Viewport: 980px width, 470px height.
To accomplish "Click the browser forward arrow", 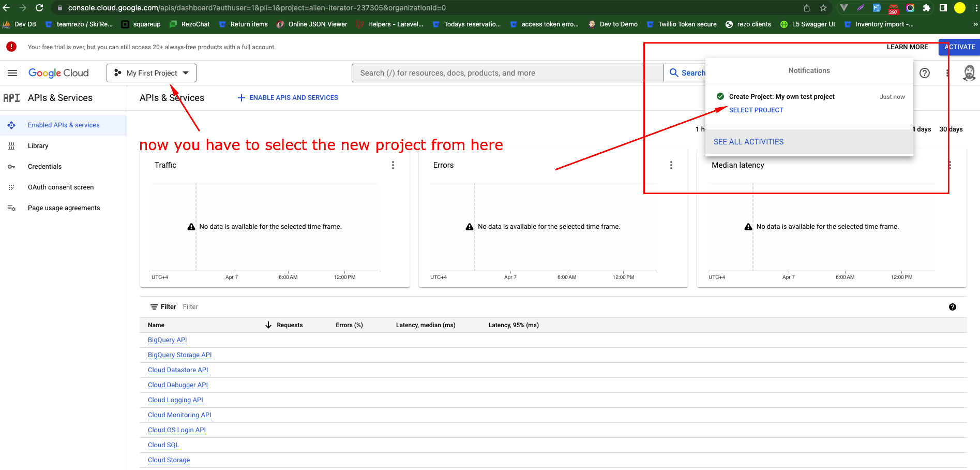I will [23, 8].
